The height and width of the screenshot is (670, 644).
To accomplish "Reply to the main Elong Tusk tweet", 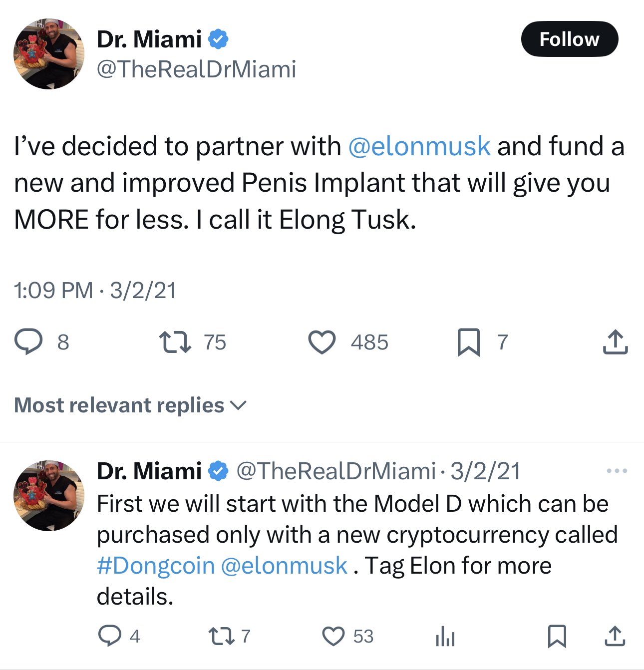I will tap(28, 342).
